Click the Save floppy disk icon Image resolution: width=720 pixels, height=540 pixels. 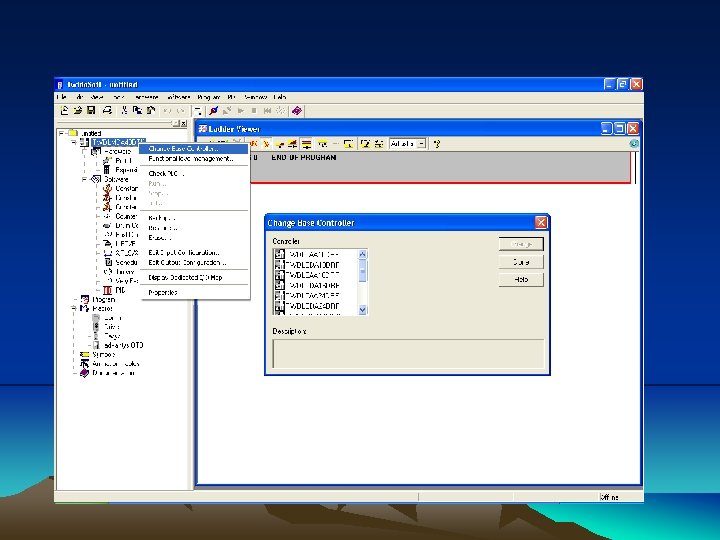[x=91, y=110]
